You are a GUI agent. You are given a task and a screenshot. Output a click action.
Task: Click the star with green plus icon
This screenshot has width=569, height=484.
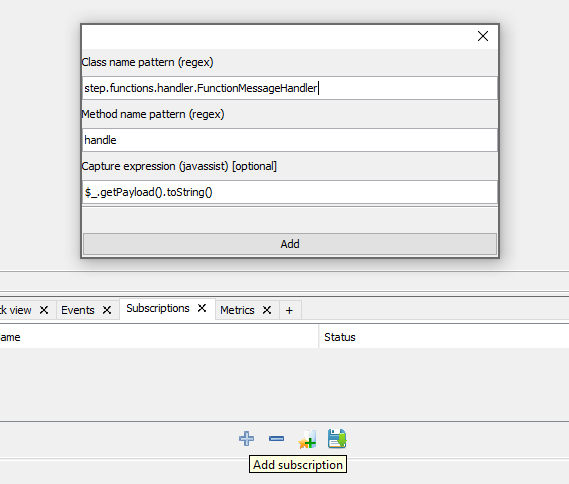pos(307,439)
